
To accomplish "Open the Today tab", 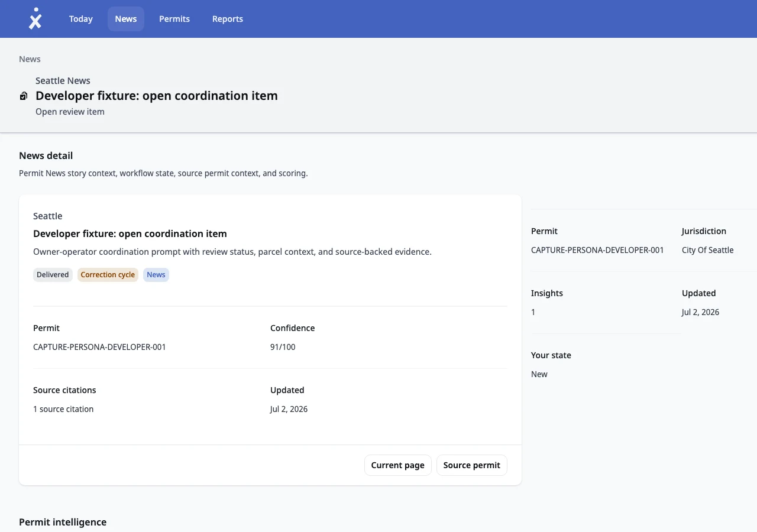I will [80, 19].
